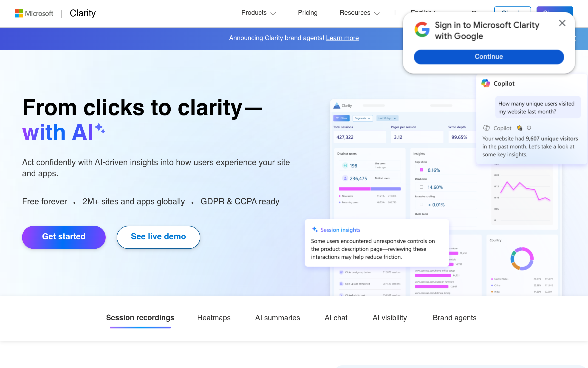The image size is (588, 368).
Task: Click the Copilot reply info icon
Action: pos(529,128)
